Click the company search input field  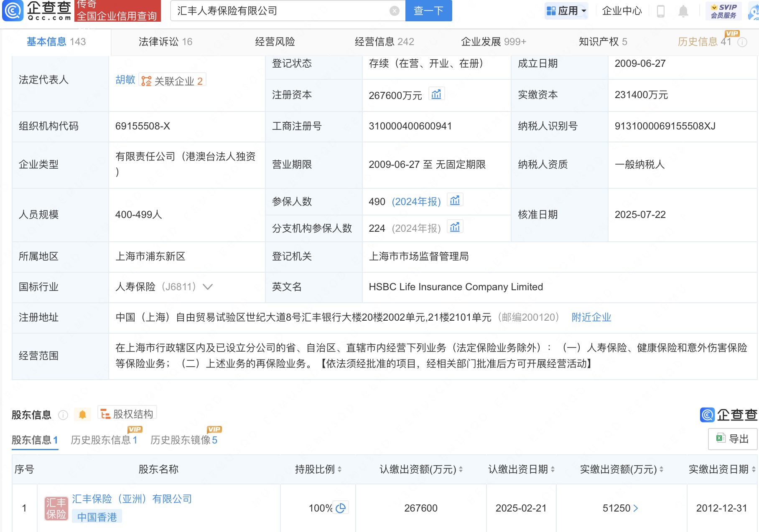[283, 11]
